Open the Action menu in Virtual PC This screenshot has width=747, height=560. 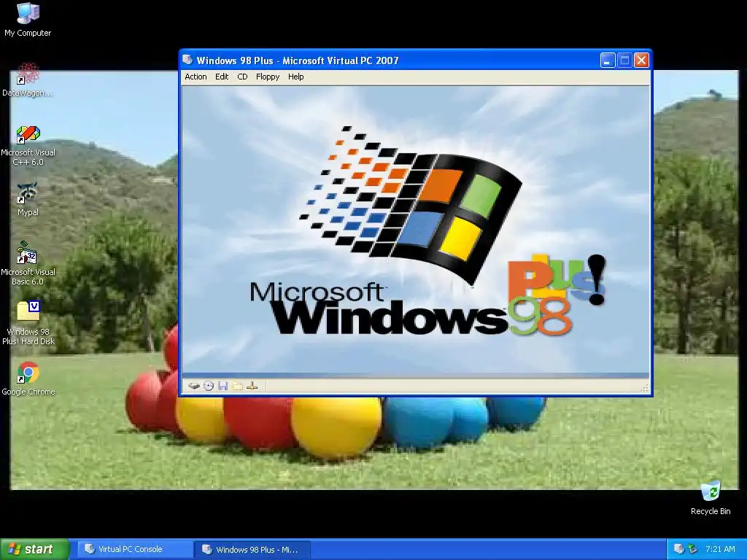[196, 77]
